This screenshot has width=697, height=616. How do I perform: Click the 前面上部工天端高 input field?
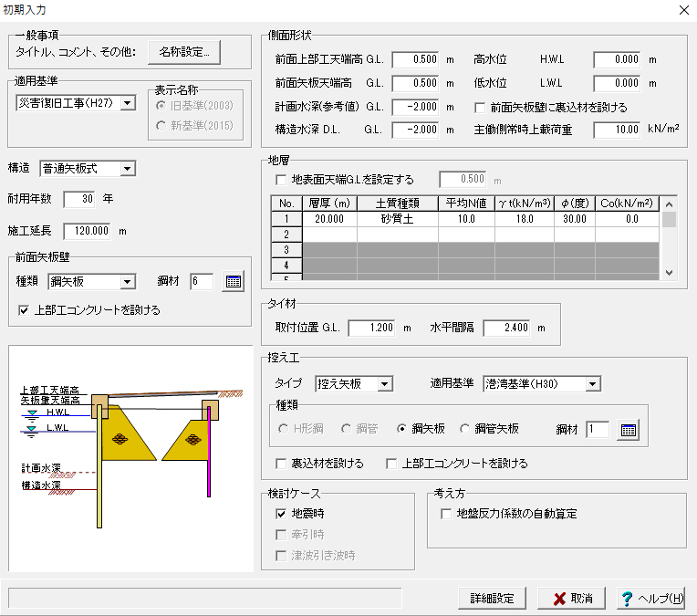pos(415,59)
